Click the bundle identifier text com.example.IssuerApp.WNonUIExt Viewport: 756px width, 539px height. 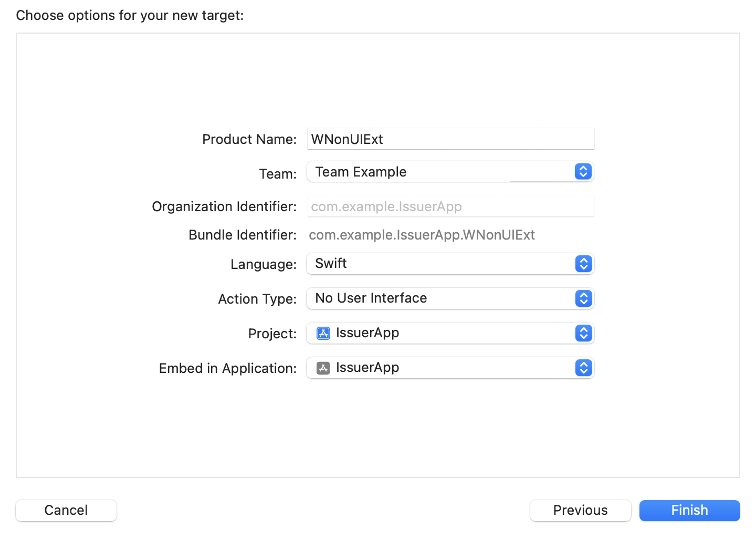422,235
